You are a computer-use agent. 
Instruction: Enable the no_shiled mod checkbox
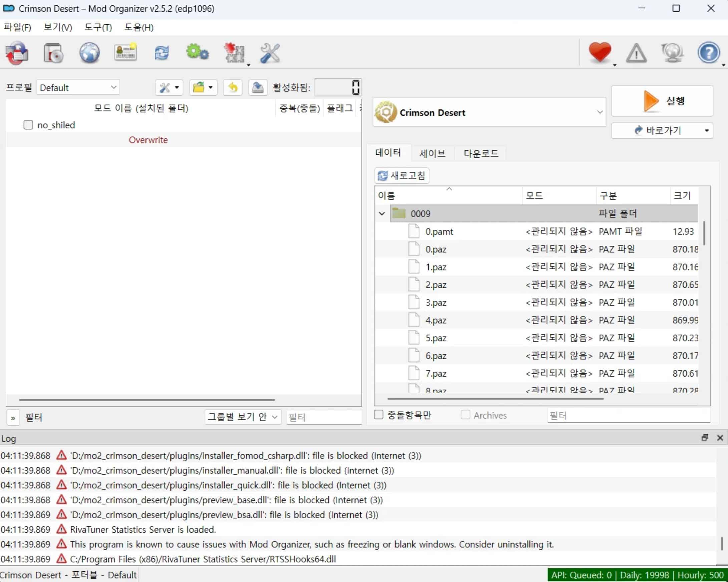point(28,125)
